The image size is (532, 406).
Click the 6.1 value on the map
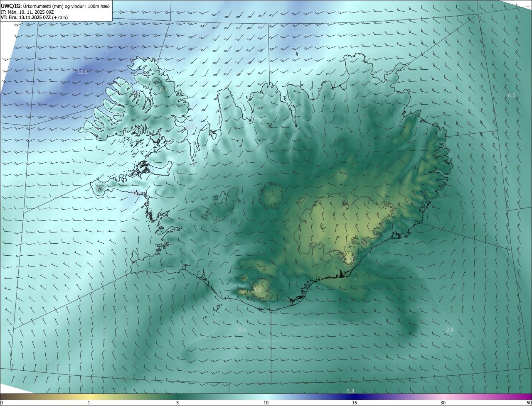(x=164, y=89)
